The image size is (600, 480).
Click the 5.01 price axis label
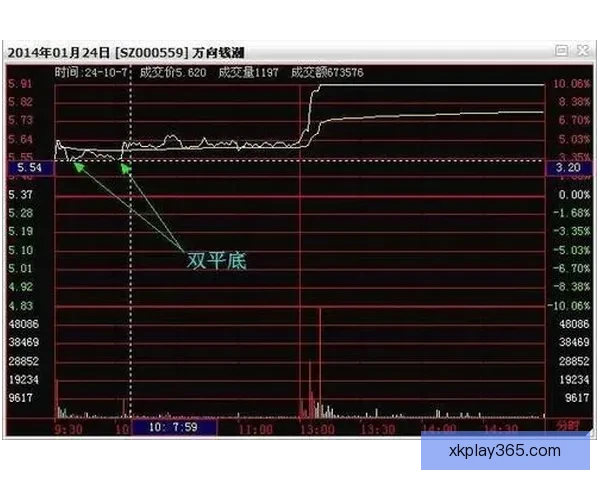click(x=20, y=268)
